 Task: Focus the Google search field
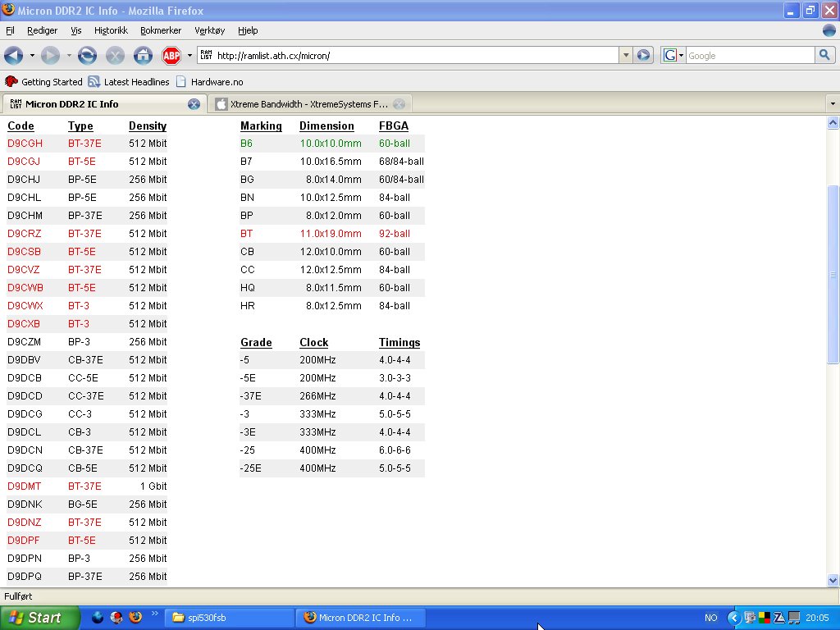point(750,55)
